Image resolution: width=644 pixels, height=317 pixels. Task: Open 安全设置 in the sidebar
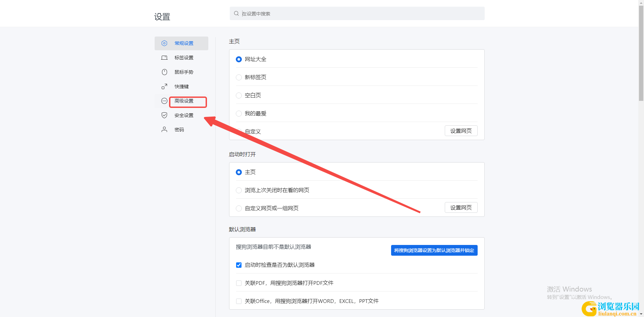pos(181,115)
